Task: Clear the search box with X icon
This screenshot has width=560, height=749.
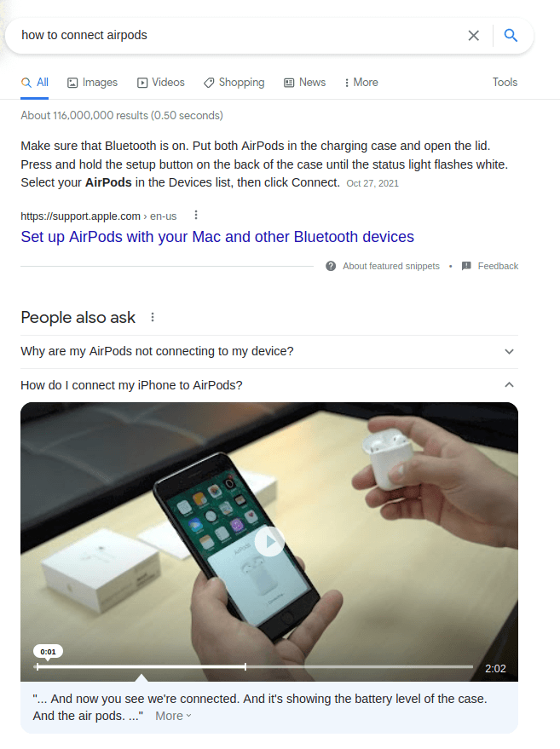Action: tap(474, 35)
